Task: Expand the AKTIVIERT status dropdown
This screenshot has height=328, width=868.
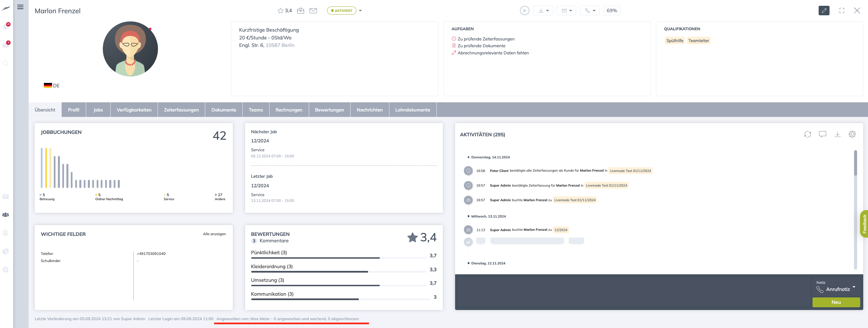Action: point(360,11)
